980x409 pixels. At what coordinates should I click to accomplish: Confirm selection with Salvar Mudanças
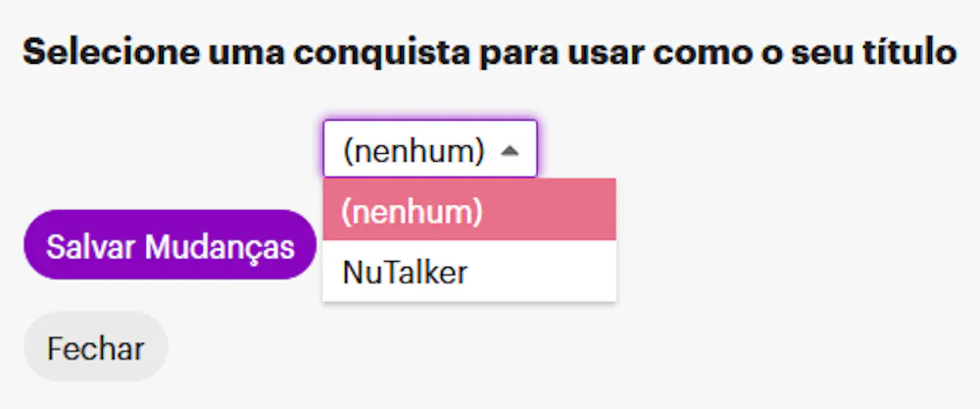coord(170,245)
